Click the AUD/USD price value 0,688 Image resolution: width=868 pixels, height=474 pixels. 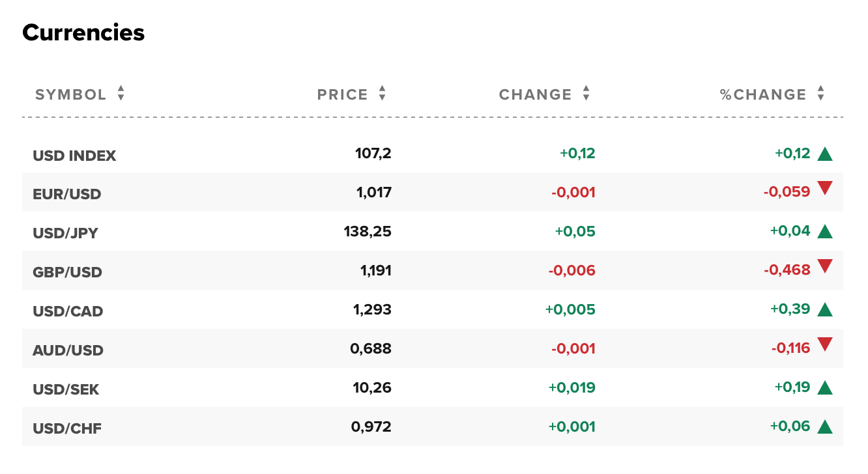tap(371, 349)
